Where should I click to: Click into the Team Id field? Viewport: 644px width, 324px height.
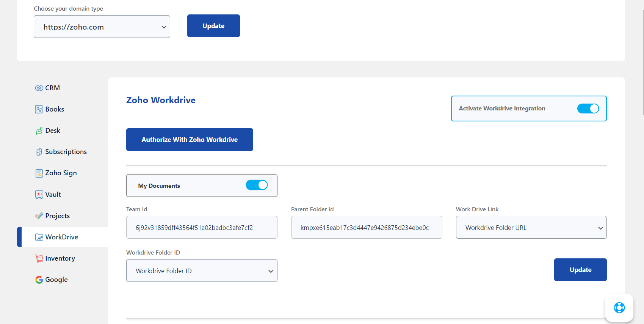click(x=202, y=227)
